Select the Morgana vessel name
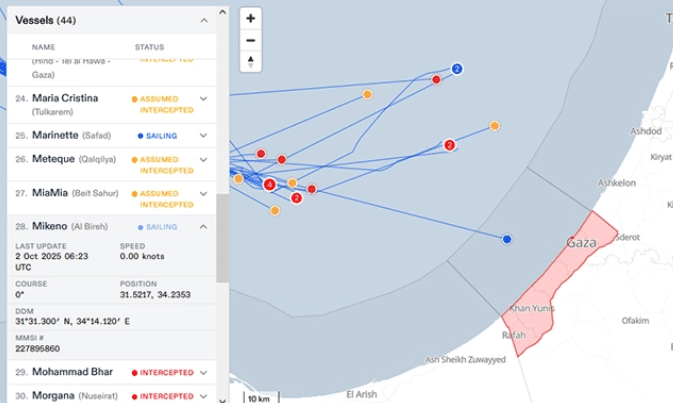This screenshot has height=403, width=673. point(52,396)
